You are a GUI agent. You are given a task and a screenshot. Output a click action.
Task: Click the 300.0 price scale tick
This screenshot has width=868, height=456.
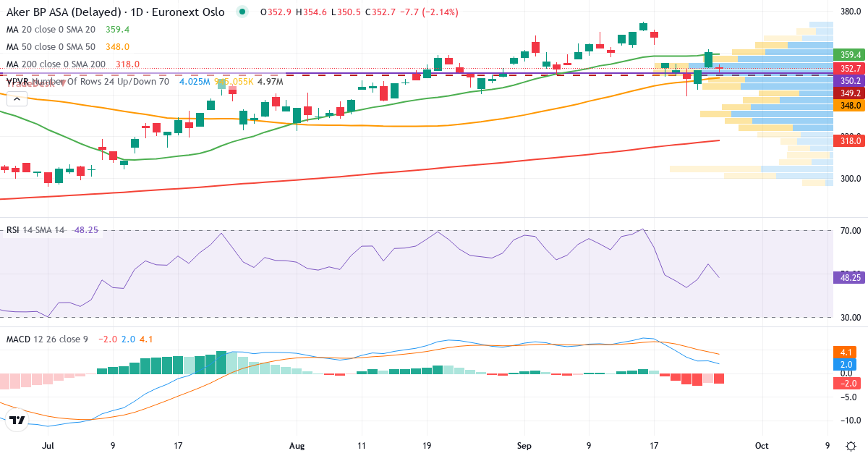[850, 179]
